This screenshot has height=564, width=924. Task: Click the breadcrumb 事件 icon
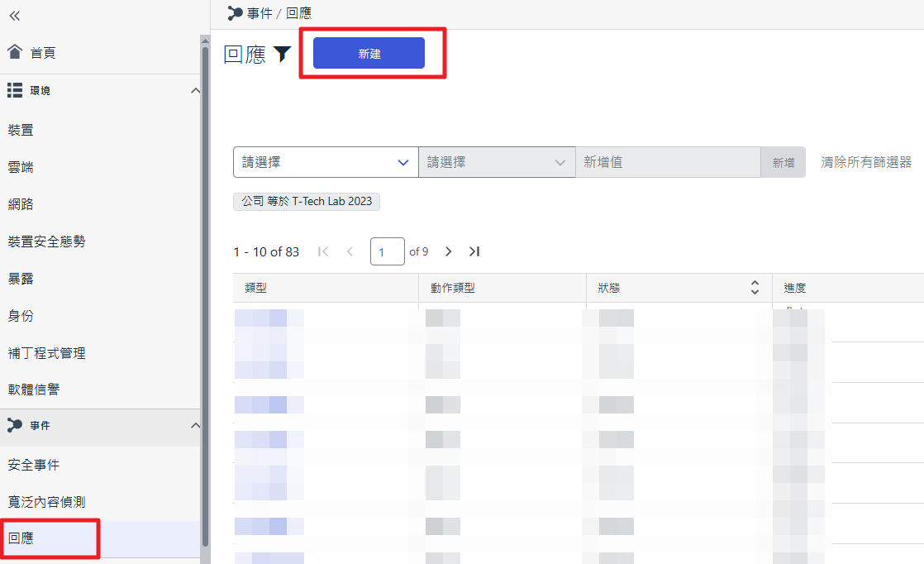click(235, 13)
